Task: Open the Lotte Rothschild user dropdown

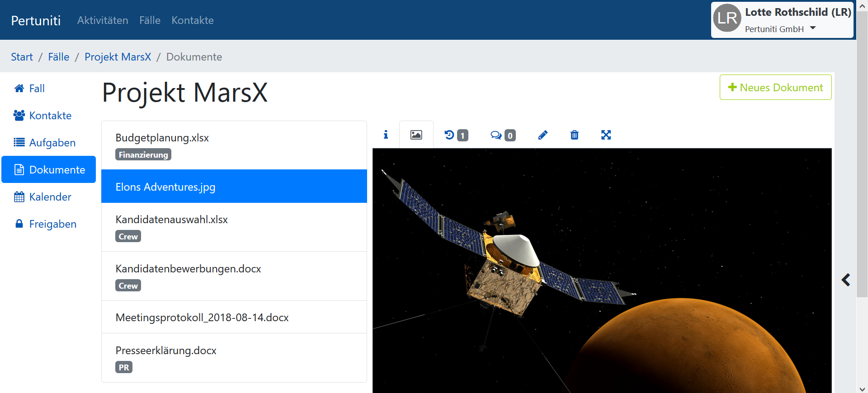Action: (x=782, y=20)
